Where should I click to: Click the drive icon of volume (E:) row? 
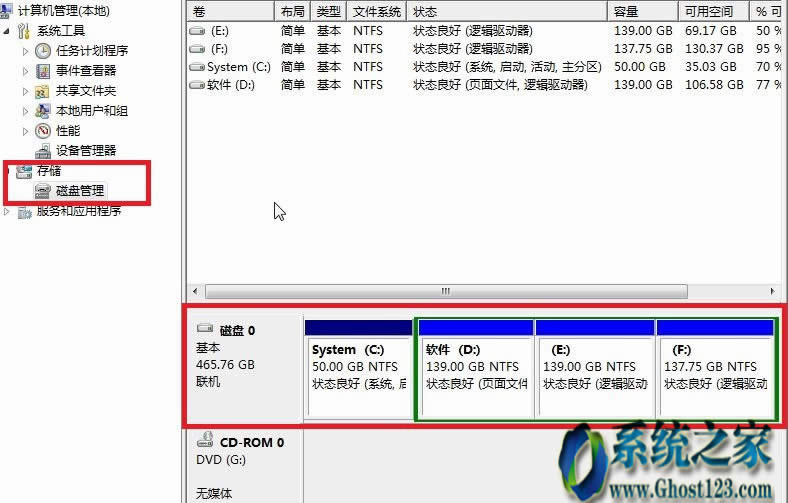[x=197, y=31]
